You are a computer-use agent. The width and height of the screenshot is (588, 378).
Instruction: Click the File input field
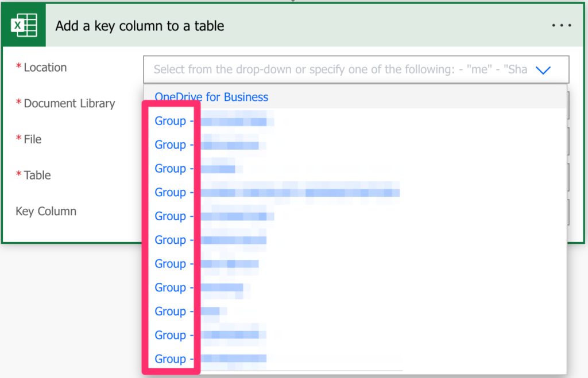(566, 141)
